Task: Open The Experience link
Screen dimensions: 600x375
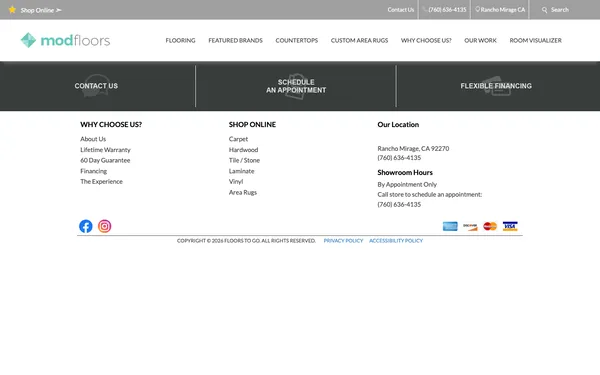Action: pyautogui.click(x=101, y=181)
